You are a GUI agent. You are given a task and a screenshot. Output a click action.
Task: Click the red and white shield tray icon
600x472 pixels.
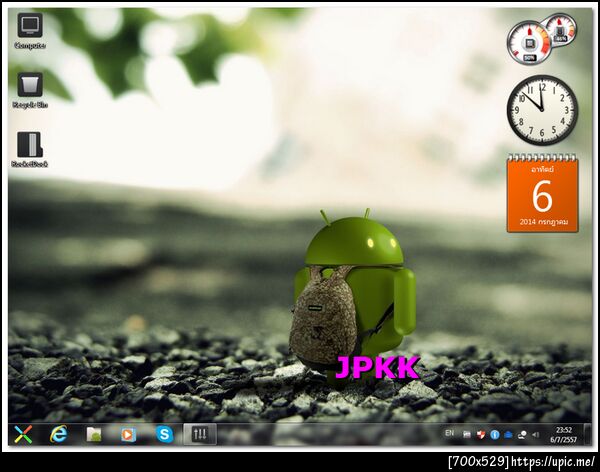pyautogui.click(x=481, y=434)
